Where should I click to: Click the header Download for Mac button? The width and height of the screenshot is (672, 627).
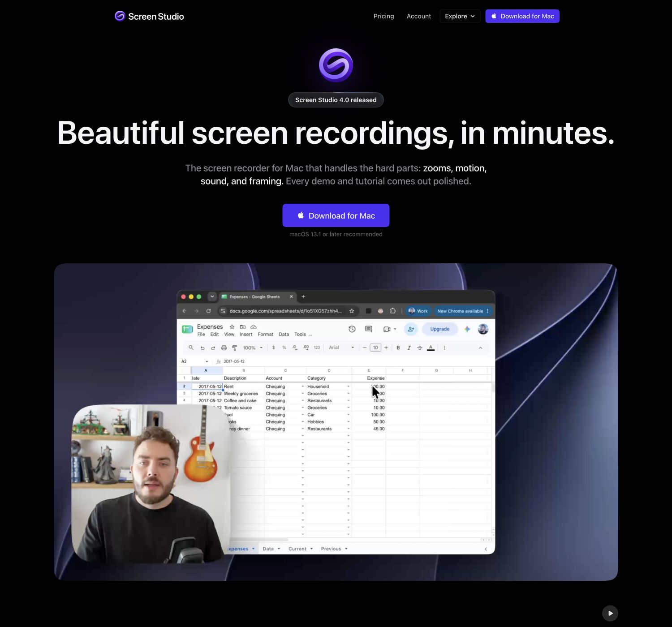522,16
